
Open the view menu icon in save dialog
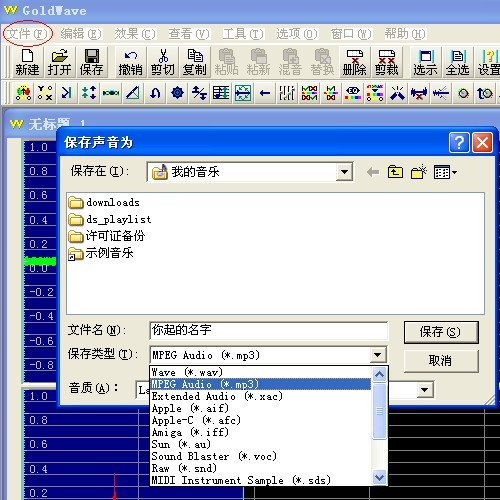[445, 172]
